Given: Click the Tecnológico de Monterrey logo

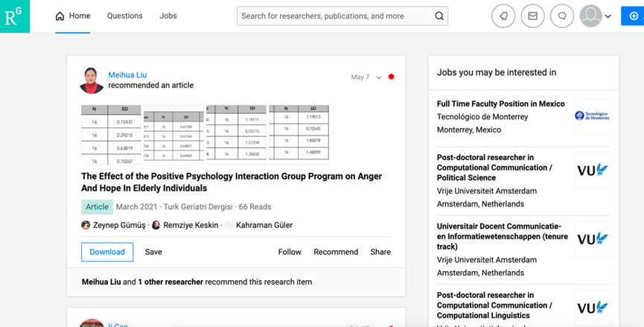Looking at the screenshot, I should click(592, 116).
